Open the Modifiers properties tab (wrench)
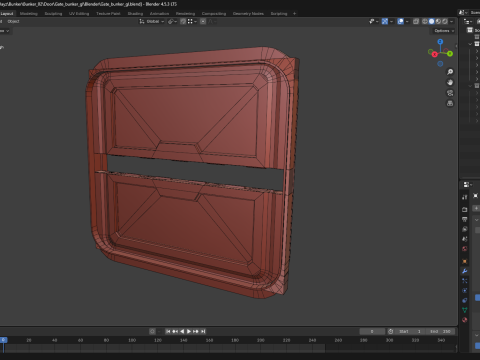Image resolution: width=480 pixels, height=360 pixels. [465, 271]
